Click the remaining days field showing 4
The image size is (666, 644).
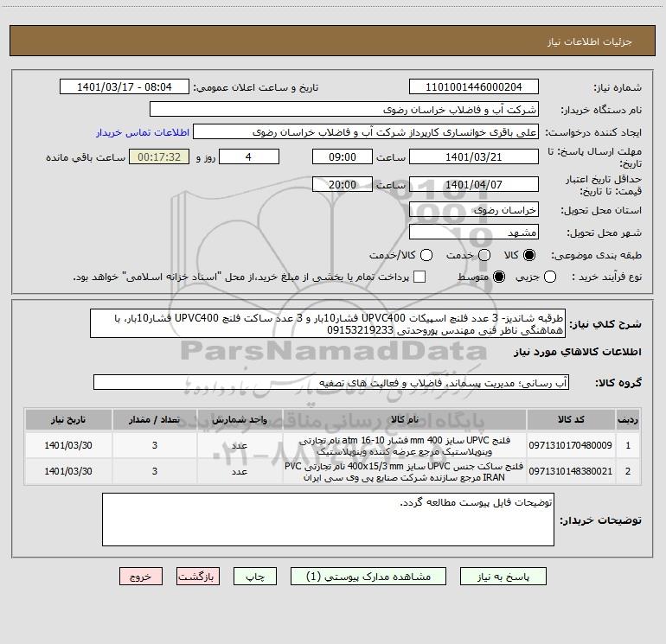(x=249, y=156)
